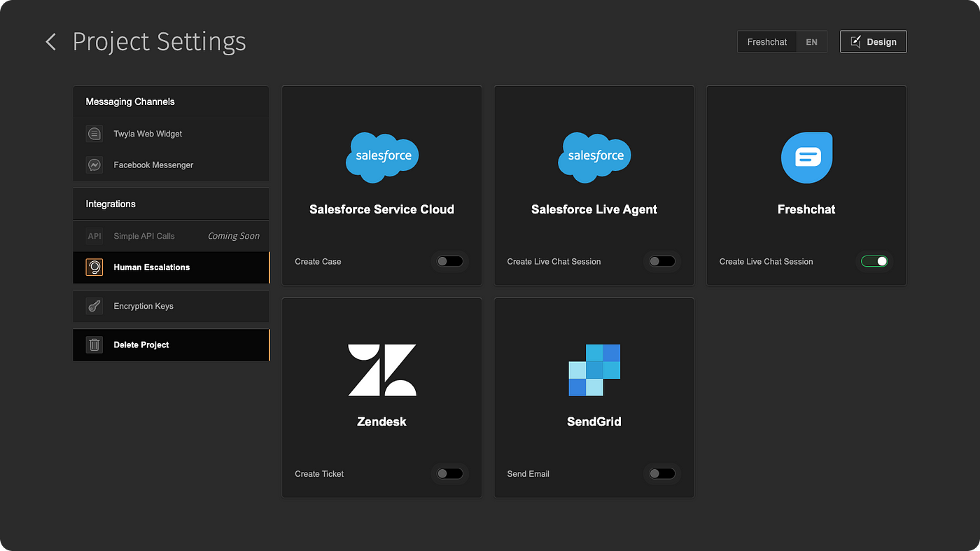980x551 pixels.
Task: Switch on the SendGrid Send Email toggle
Action: click(x=662, y=473)
